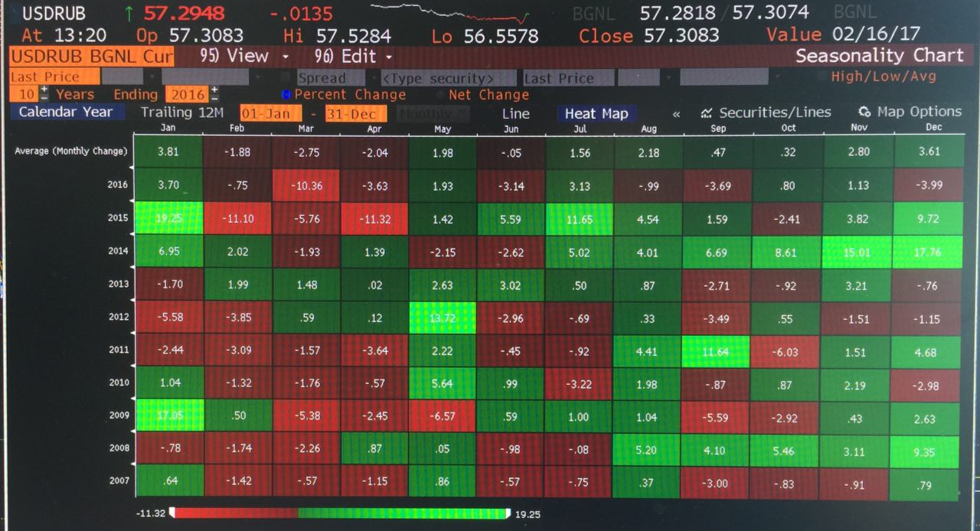980x531 pixels.
Task: Click the -11.10 cell for Feb 2015
Action: [237, 219]
